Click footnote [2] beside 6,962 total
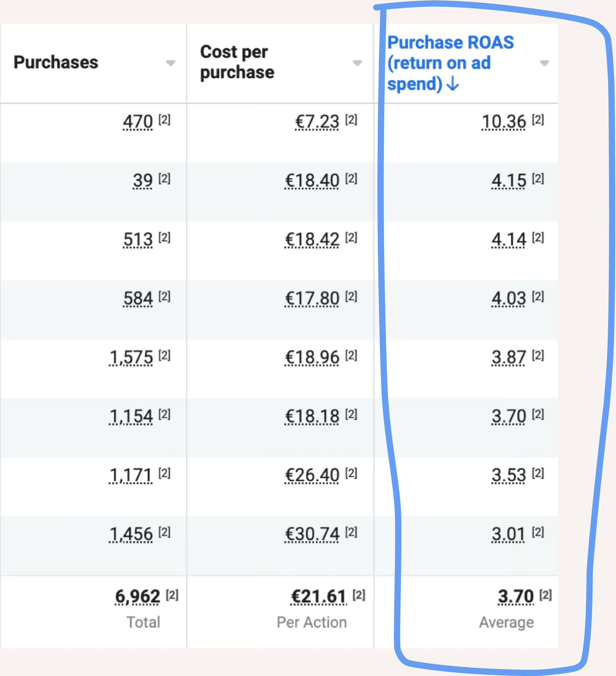 [x=172, y=595]
